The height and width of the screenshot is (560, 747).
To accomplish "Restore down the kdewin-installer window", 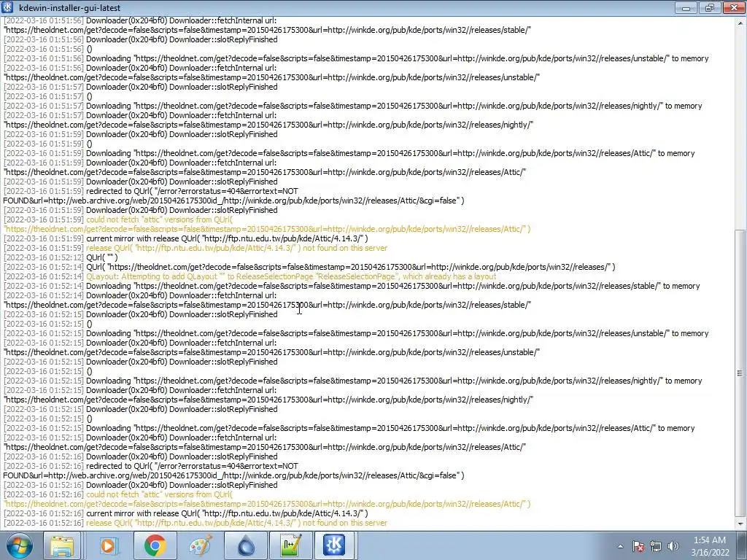I will click(710, 7).
